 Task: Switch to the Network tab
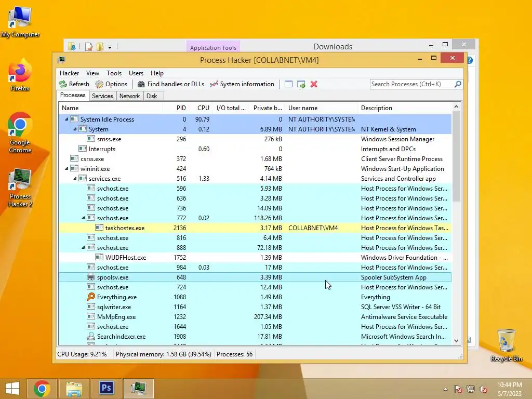point(129,96)
